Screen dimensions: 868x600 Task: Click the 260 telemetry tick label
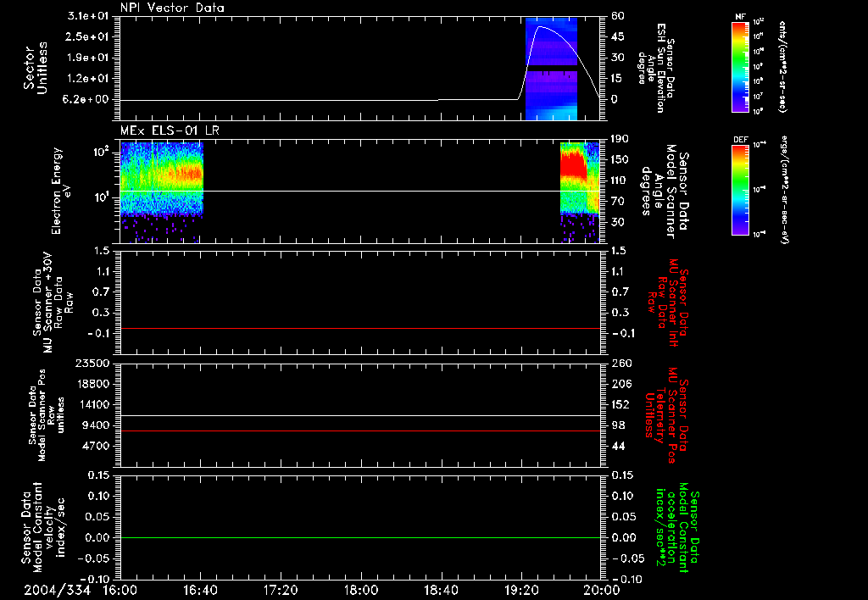620,363
